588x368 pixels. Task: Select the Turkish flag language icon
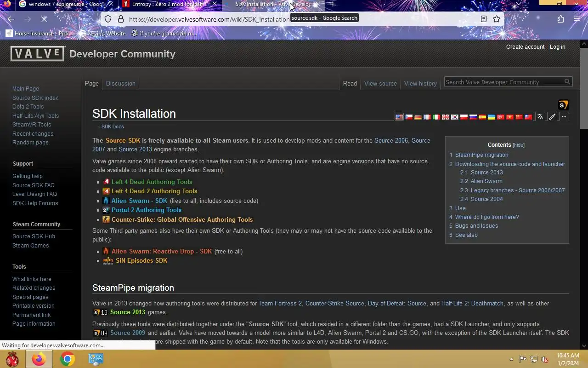tap(501, 117)
